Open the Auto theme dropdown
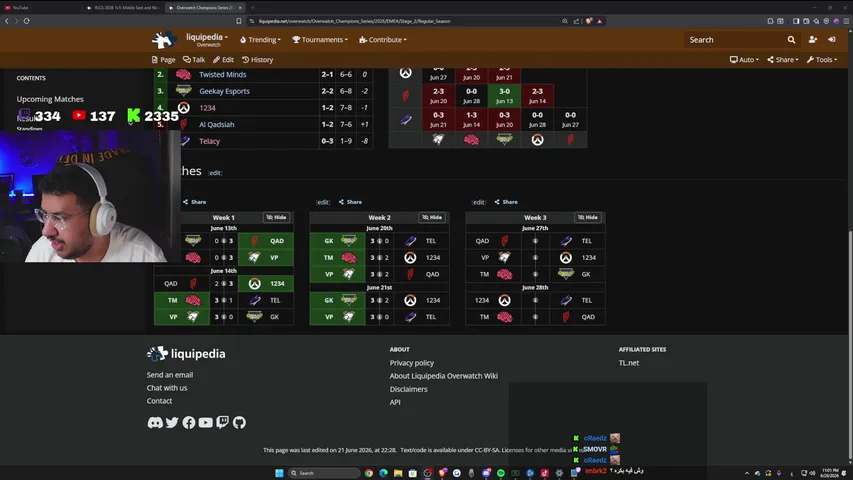Image resolution: width=853 pixels, height=480 pixels. click(x=744, y=60)
